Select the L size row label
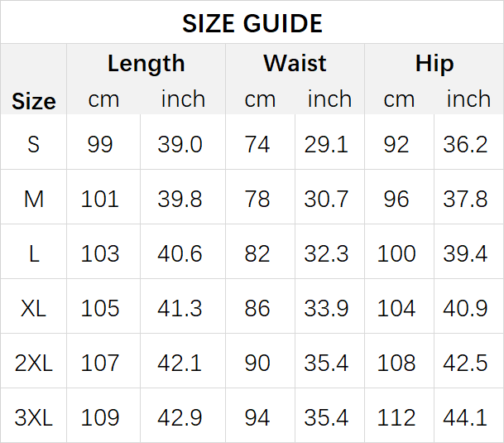The width and height of the screenshot is (504, 443). 34,253
